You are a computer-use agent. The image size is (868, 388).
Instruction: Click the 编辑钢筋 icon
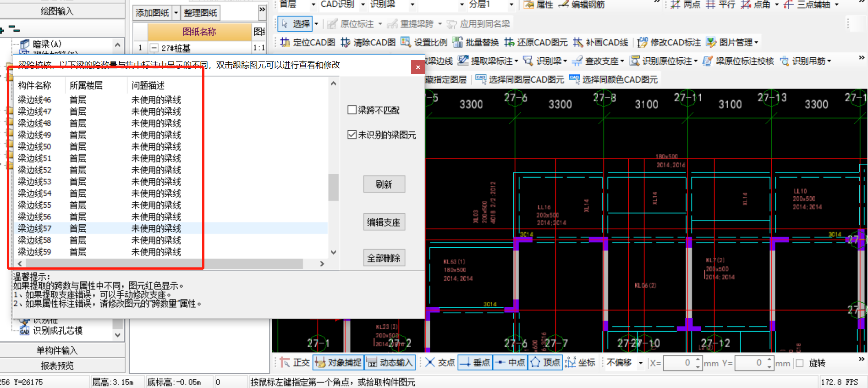564,4
